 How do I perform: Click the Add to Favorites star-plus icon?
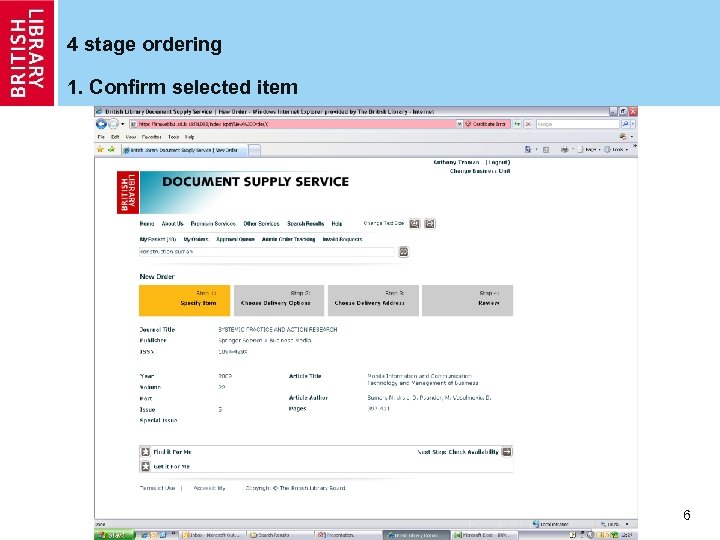point(112,149)
